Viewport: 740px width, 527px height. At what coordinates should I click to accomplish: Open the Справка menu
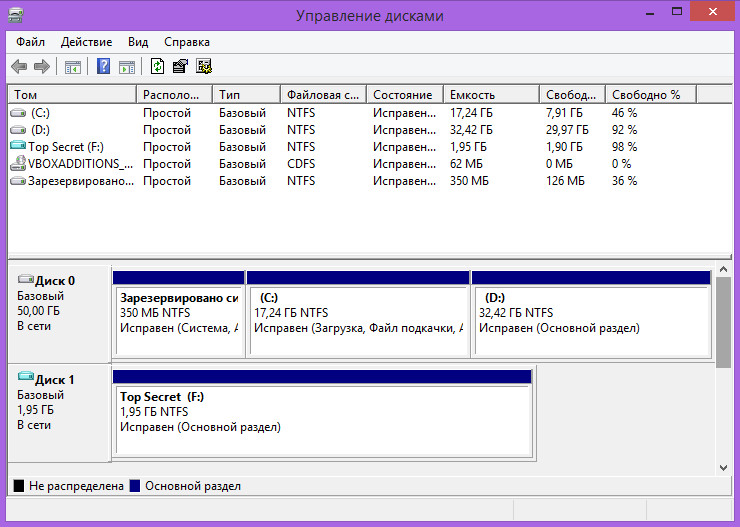click(x=187, y=42)
